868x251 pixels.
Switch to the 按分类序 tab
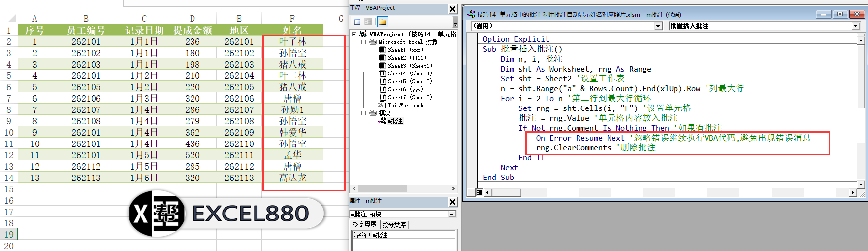point(394,224)
